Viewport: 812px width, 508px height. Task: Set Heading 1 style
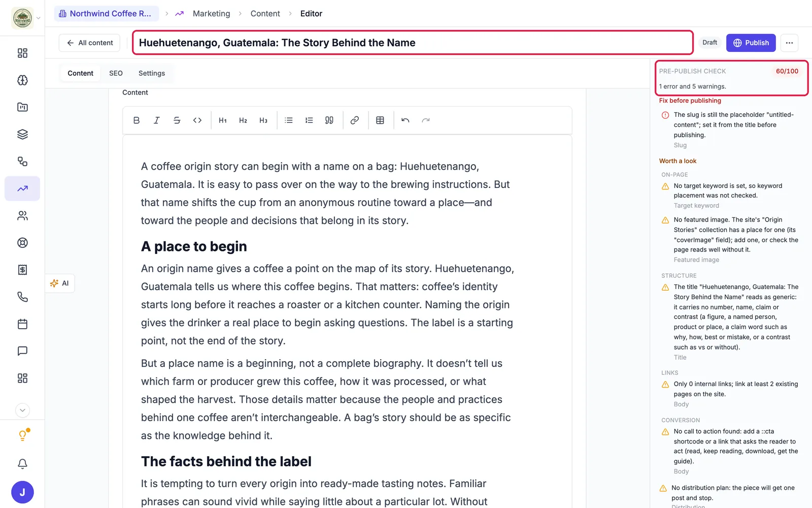pos(223,120)
